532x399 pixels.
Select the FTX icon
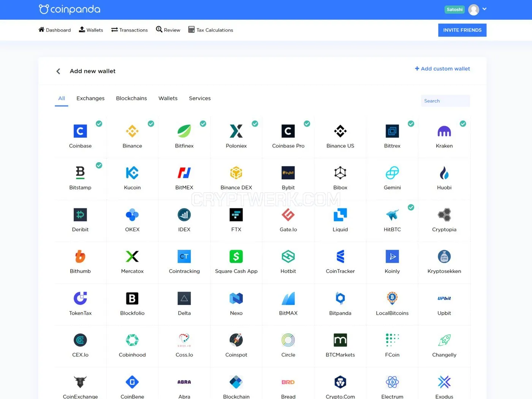236,215
